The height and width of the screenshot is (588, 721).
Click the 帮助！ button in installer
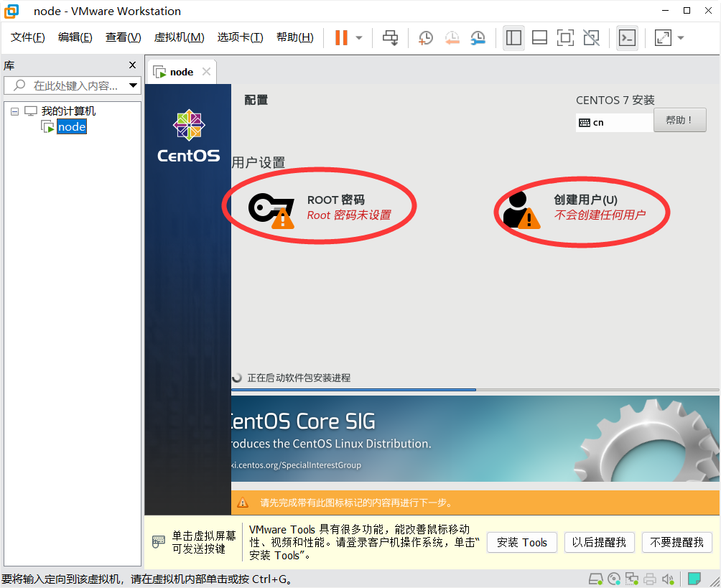(679, 121)
